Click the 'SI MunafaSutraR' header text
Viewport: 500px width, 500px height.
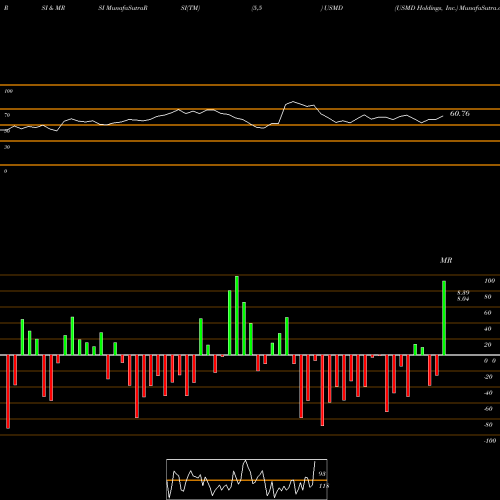[123, 8]
